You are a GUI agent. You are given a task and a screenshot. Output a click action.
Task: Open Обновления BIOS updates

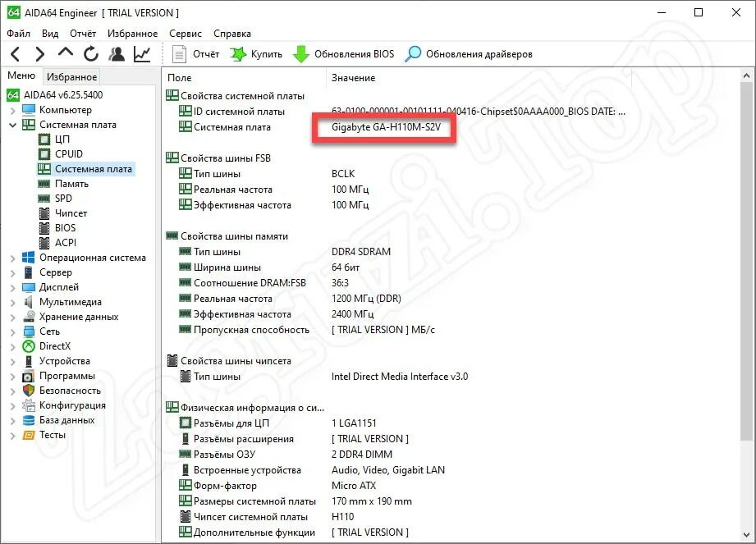pos(344,54)
